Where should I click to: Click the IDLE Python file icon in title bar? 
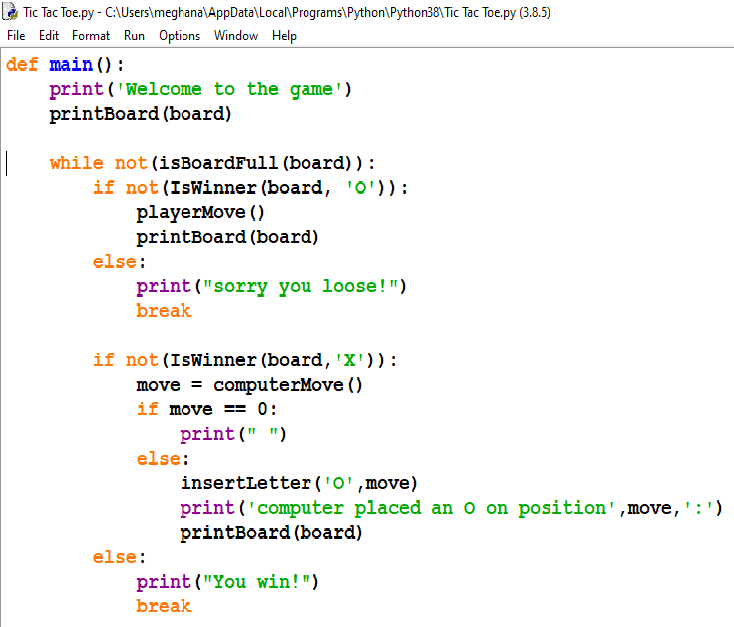pos(10,12)
